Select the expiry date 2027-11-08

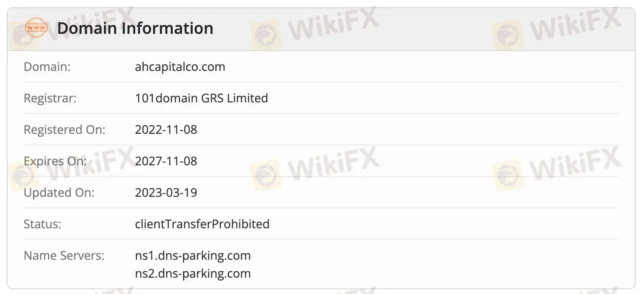pos(166,161)
